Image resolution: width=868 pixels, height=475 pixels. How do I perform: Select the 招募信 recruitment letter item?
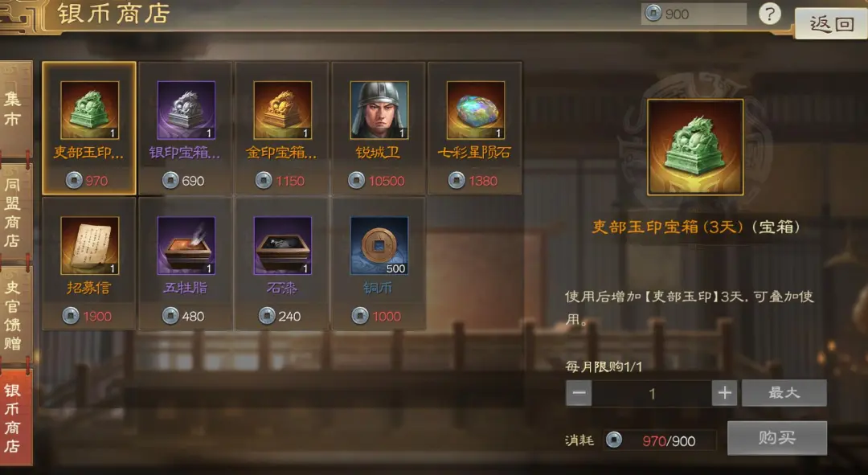[89, 264]
